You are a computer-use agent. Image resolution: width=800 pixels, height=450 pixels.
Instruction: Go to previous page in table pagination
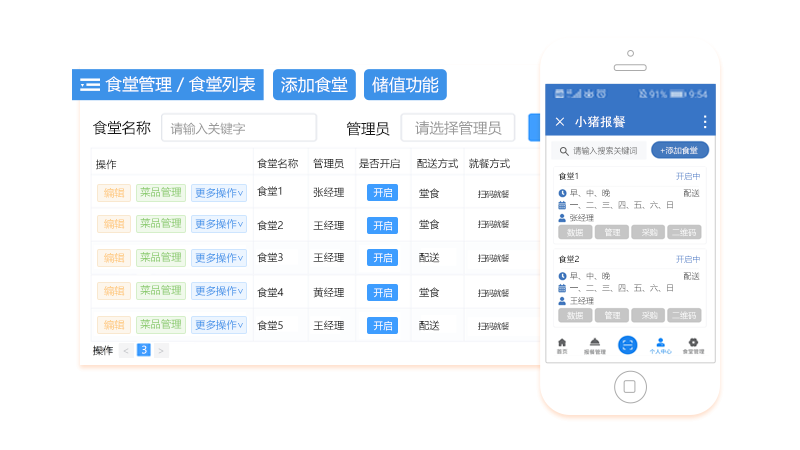point(126,351)
